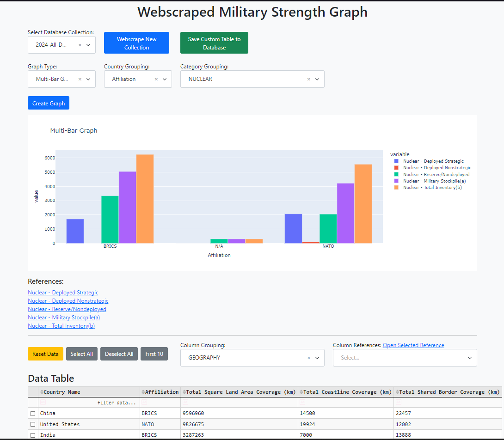This screenshot has width=504, height=440.
Task: Toggle Total Inventory(b) orange legend swatch
Action: 396,187
